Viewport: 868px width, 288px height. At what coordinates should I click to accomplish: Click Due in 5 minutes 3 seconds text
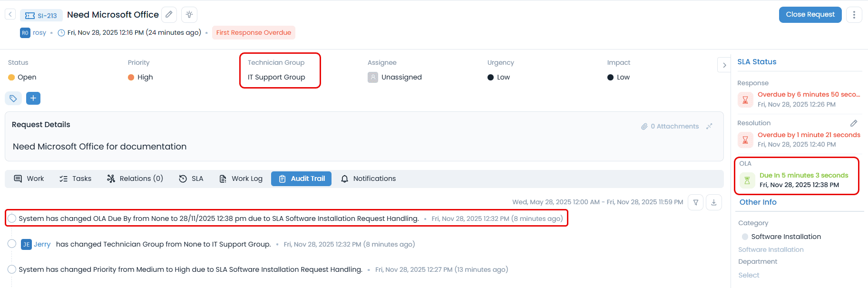click(804, 176)
